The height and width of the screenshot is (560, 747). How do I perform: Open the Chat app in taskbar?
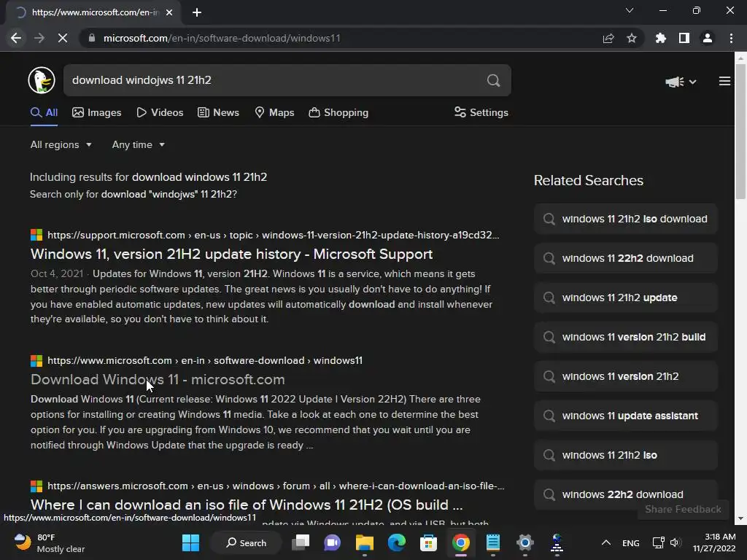[x=332, y=542]
